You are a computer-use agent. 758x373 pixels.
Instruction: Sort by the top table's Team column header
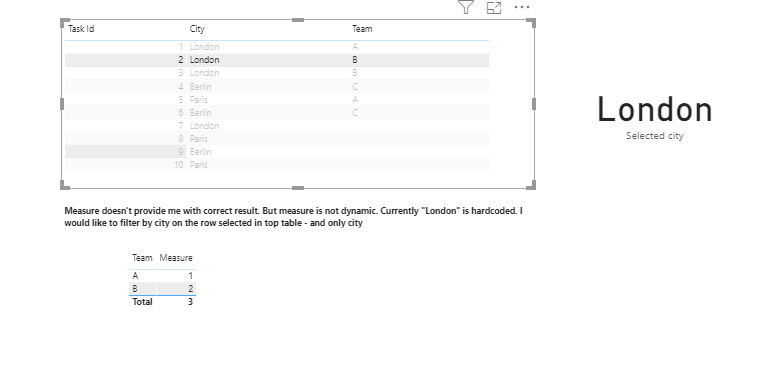[x=362, y=29]
